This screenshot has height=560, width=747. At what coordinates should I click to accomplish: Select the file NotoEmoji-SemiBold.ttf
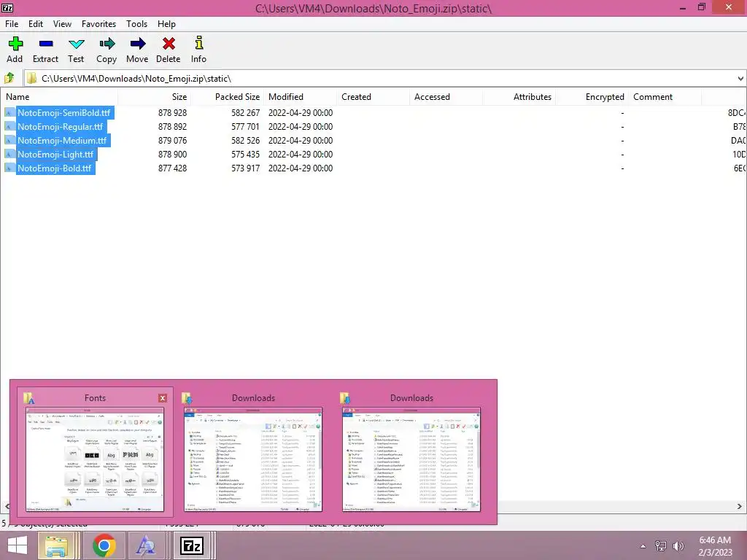click(x=64, y=113)
